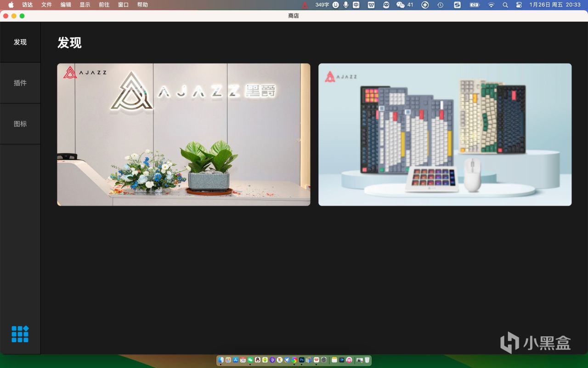
Task: Open the 窗口 menu
Action: point(123,5)
